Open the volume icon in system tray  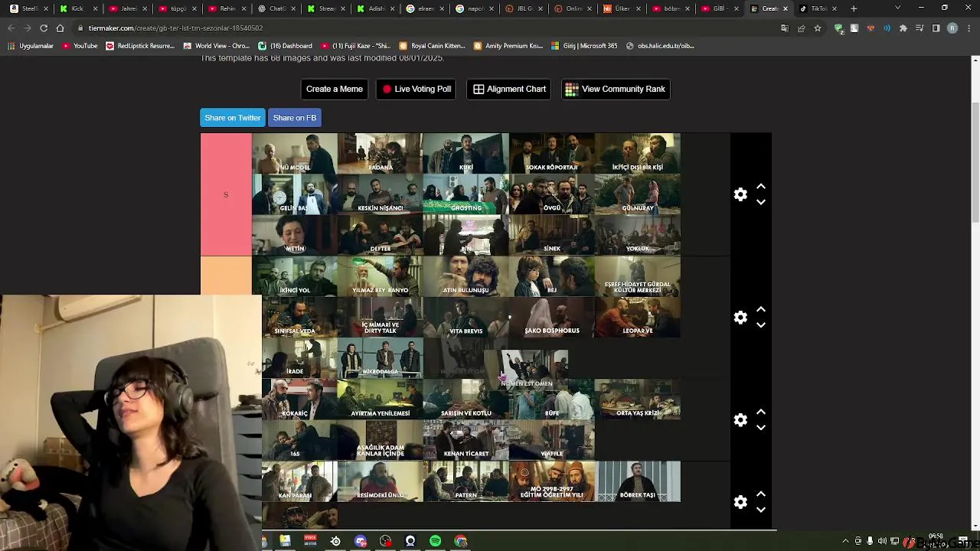(x=882, y=541)
